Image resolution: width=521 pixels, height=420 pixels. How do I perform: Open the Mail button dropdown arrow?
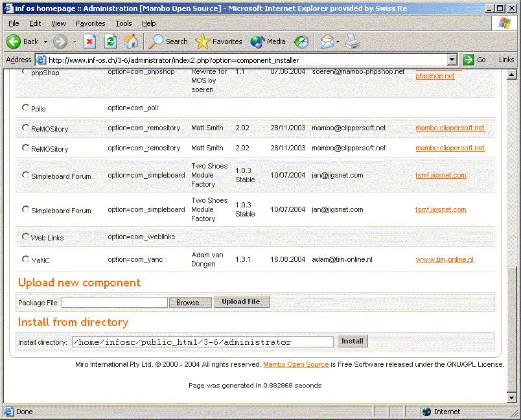coord(338,41)
